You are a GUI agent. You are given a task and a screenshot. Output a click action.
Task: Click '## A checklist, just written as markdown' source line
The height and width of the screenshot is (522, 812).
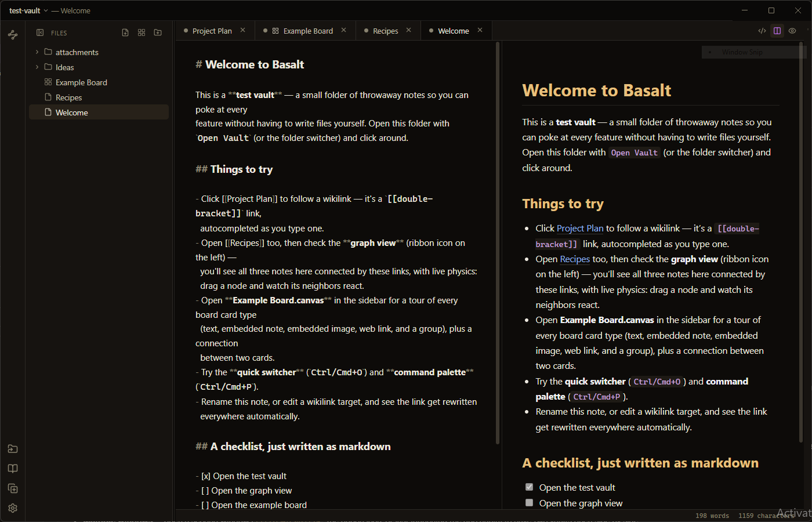(293, 447)
